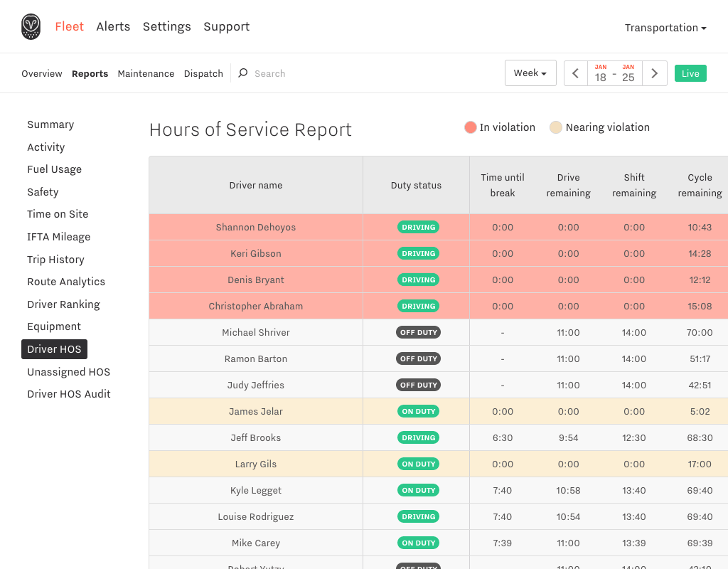
Task: Click into the Search field
Action: [x=299, y=74]
